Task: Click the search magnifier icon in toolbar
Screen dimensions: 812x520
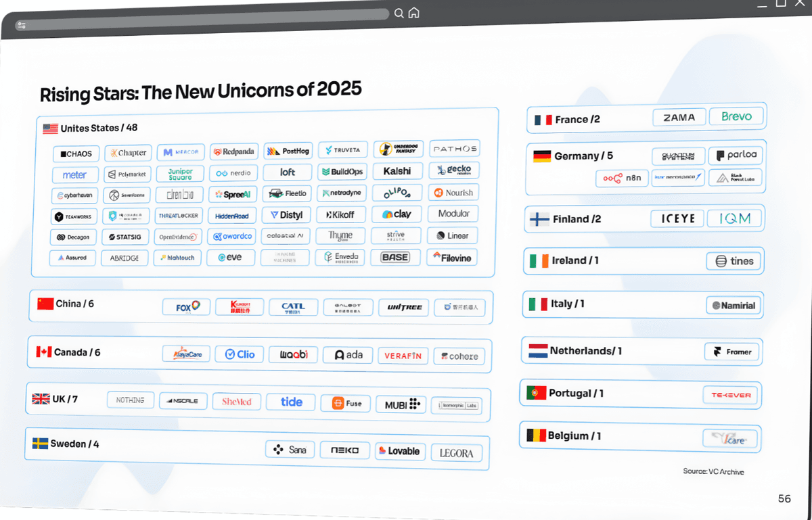Action: (x=399, y=13)
